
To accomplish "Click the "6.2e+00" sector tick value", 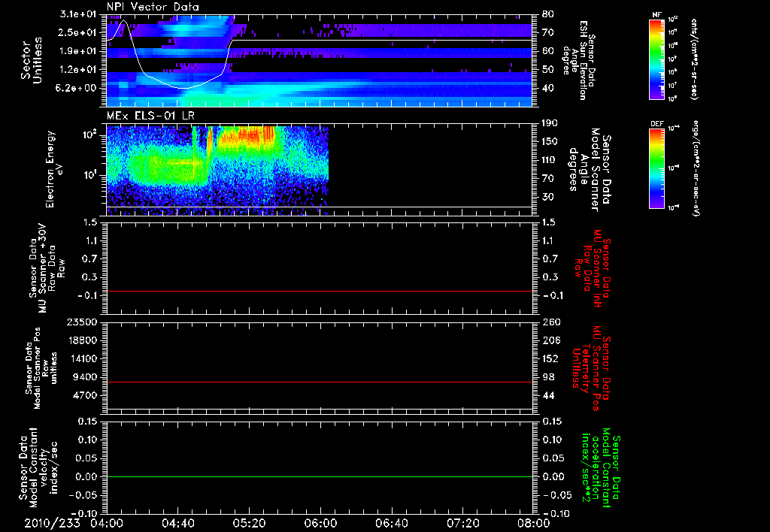I will [77, 88].
